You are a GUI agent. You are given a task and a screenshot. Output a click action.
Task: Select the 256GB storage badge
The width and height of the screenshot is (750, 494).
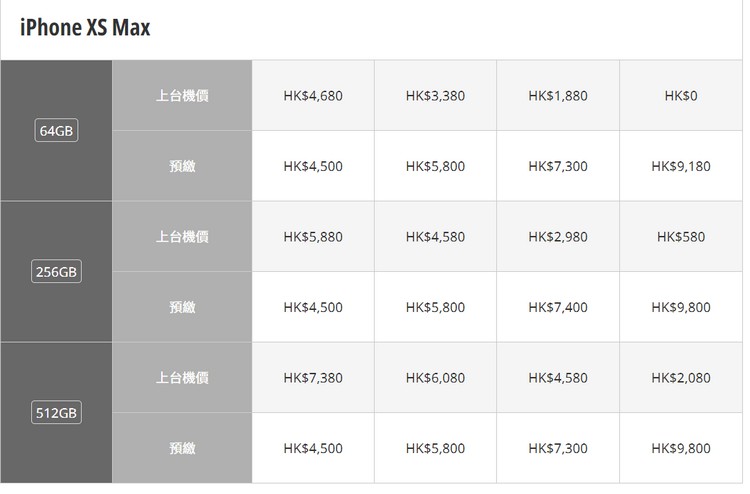[x=56, y=272]
